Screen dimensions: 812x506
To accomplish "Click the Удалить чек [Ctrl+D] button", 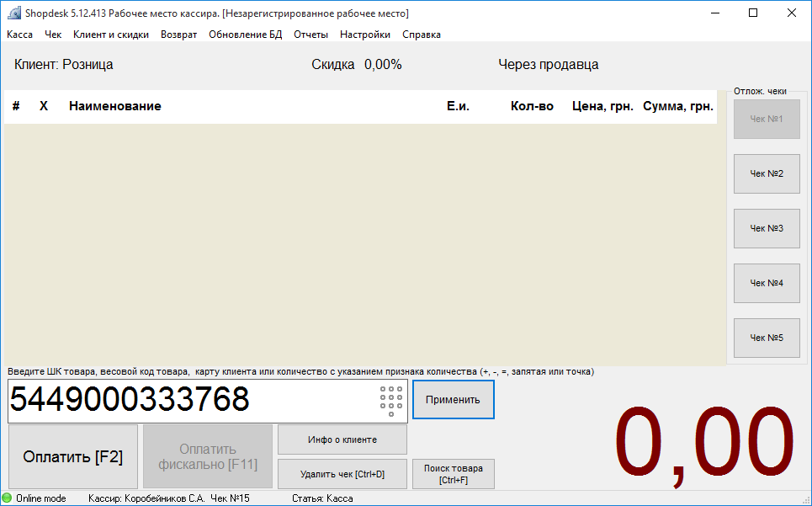I will (342, 474).
